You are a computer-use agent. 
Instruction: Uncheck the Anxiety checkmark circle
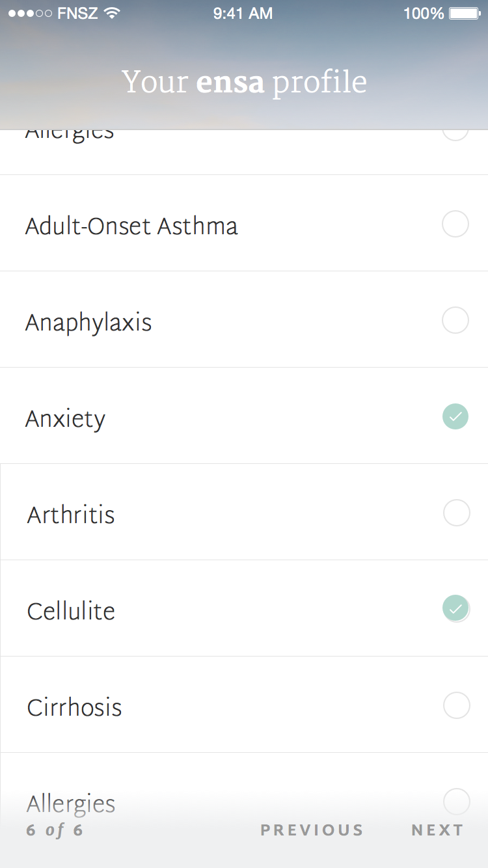[455, 416]
